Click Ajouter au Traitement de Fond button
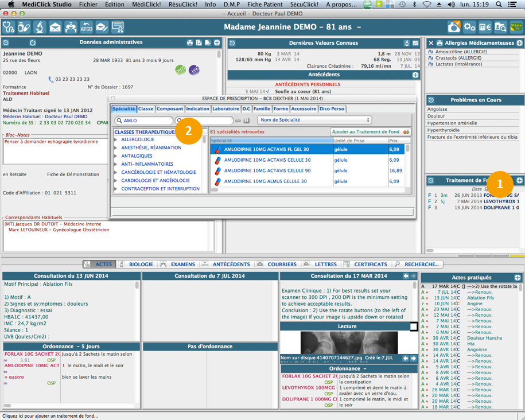This screenshot has height=420, width=525. 370,132
